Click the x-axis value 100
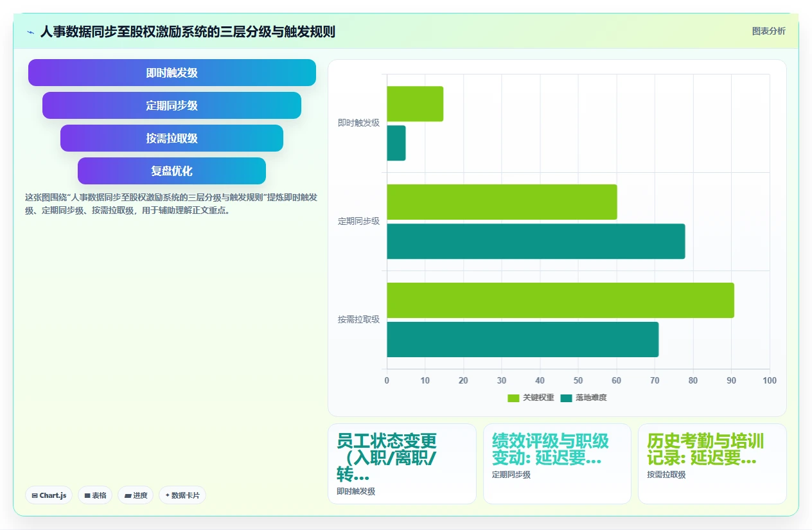The image size is (812, 530). click(x=770, y=380)
